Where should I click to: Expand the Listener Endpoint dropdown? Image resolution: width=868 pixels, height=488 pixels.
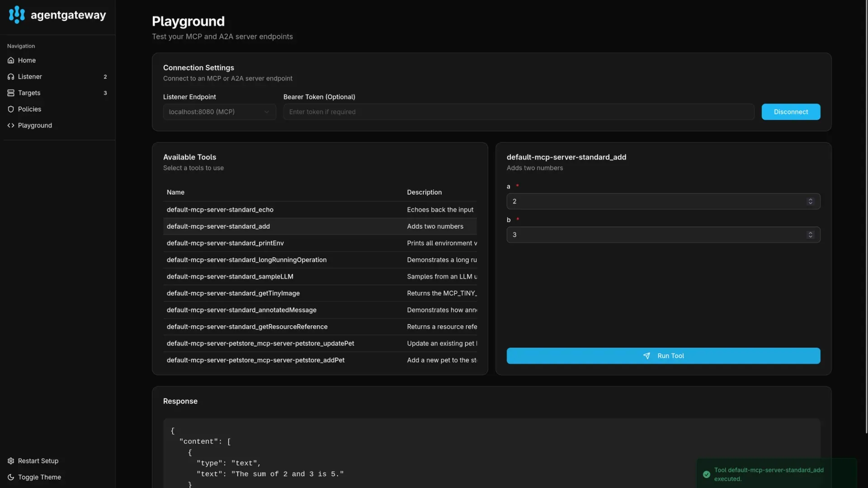pos(219,112)
